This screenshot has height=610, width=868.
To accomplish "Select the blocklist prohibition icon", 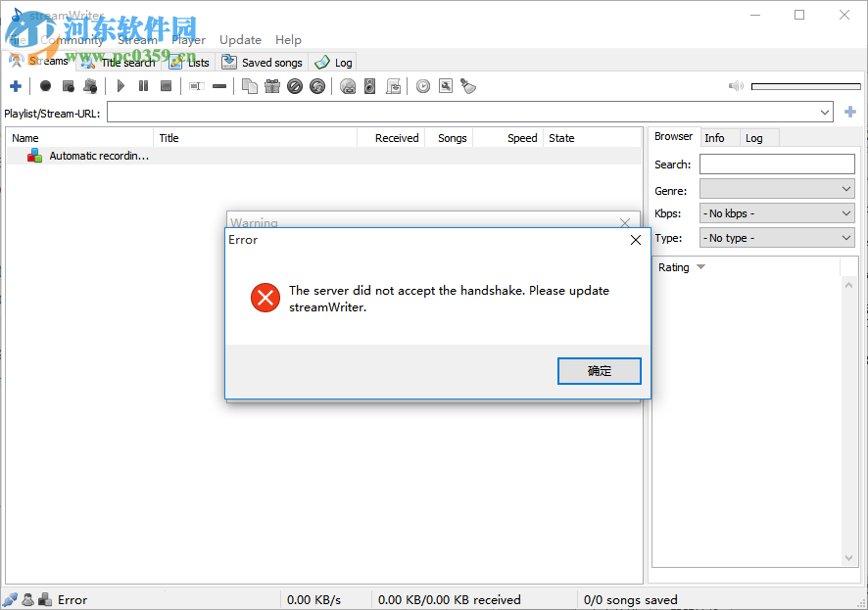I will [295, 85].
